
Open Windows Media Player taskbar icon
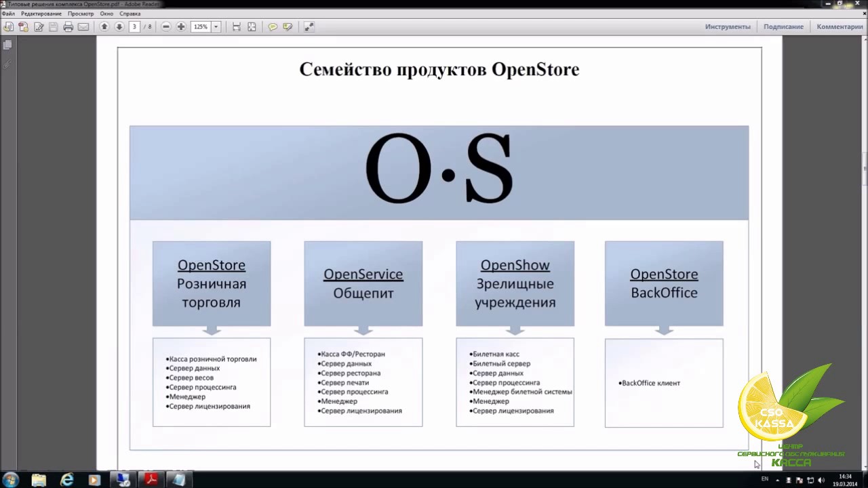point(94,480)
